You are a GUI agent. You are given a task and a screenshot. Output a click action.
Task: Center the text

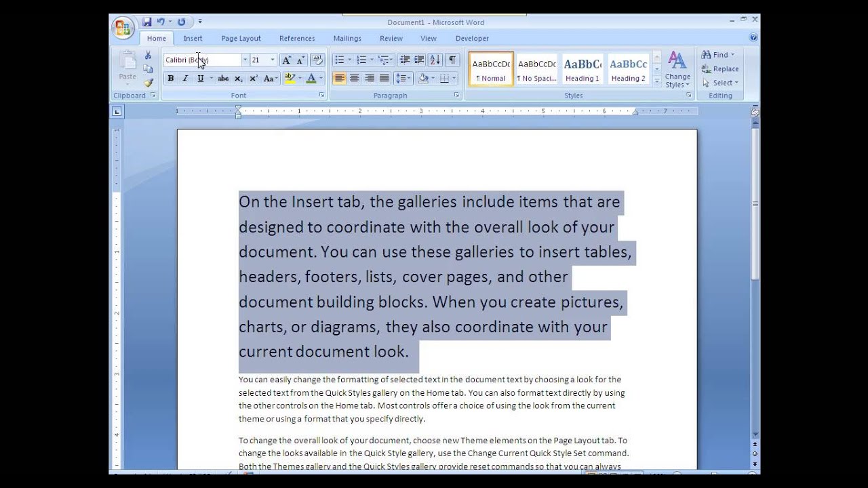(x=354, y=79)
